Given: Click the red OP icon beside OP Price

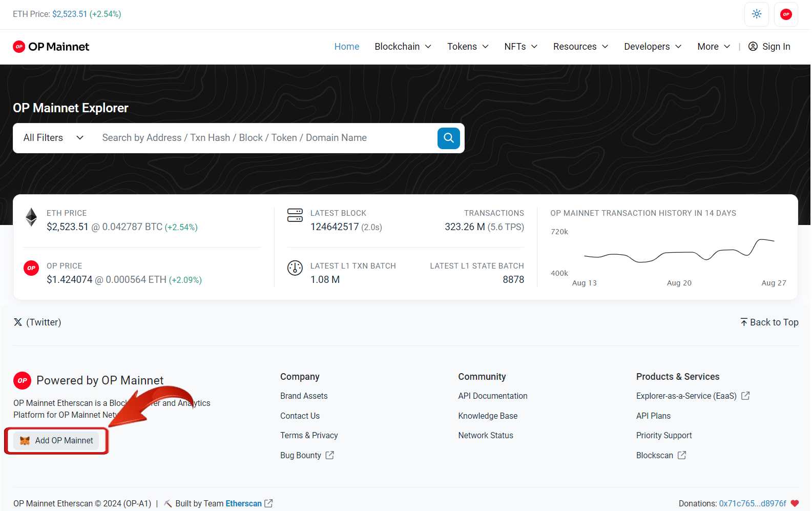Looking at the screenshot, I should [x=31, y=268].
